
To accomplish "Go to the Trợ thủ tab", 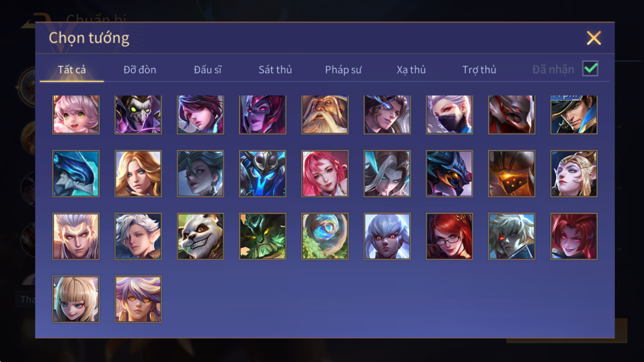I will point(479,70).
